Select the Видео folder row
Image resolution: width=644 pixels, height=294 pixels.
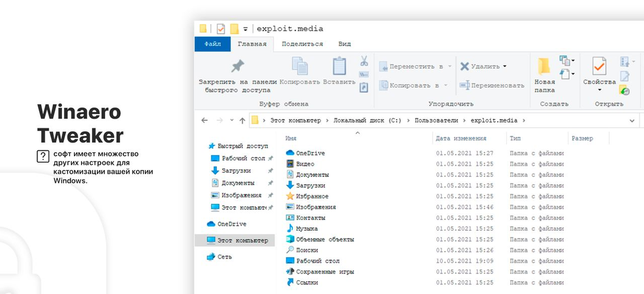click(x=424, y=164)
